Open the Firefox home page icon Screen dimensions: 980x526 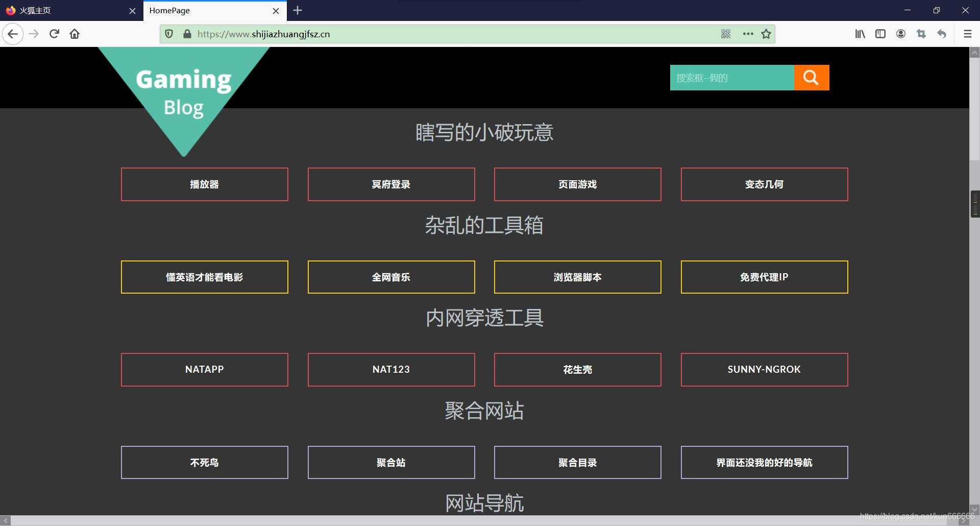pyautogui.click(x=75, y=34)
